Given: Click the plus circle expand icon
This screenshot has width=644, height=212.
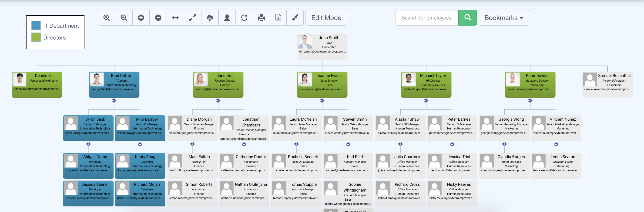Looking at the screenshot, I should pyautogui.click(x=141, y=18).
